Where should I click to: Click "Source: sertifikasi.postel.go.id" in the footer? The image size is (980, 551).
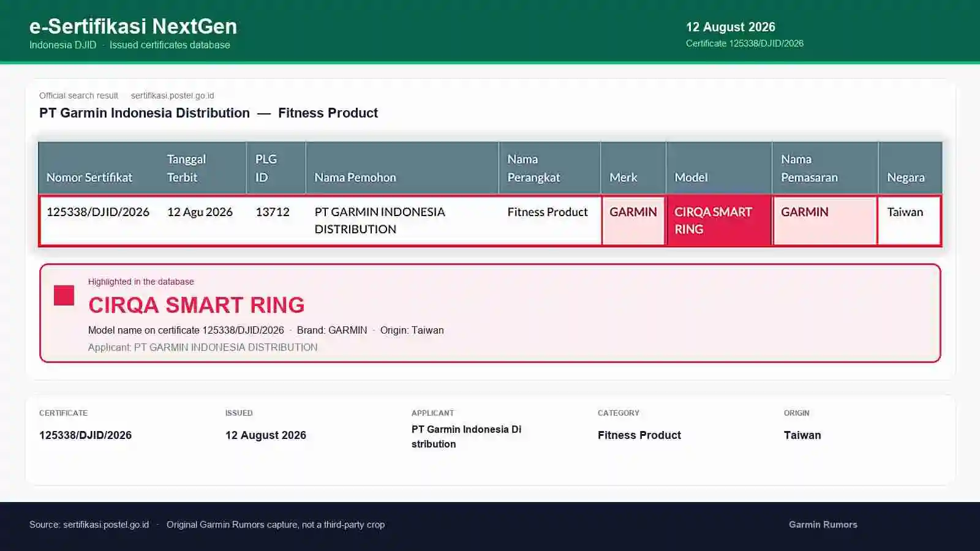click(89, 525)
